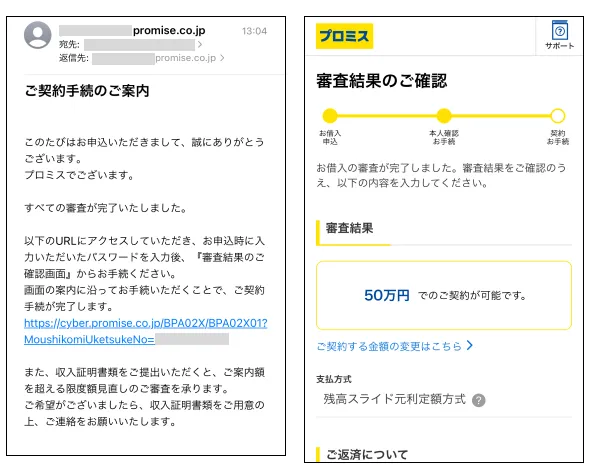Click the お借入申込 step marker
The height and width of the screenshot is (472, 598).
(x=330, y=116)
